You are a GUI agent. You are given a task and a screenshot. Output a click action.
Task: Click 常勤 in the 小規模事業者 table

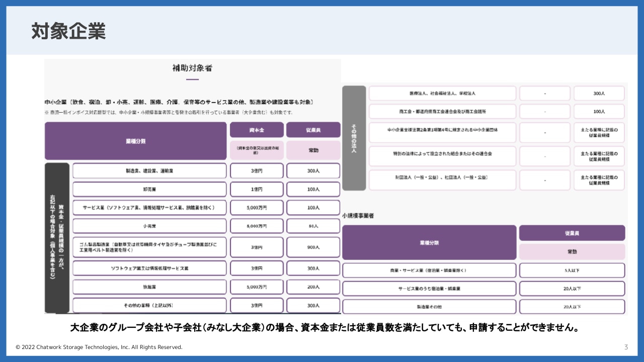tap(572, 252)
